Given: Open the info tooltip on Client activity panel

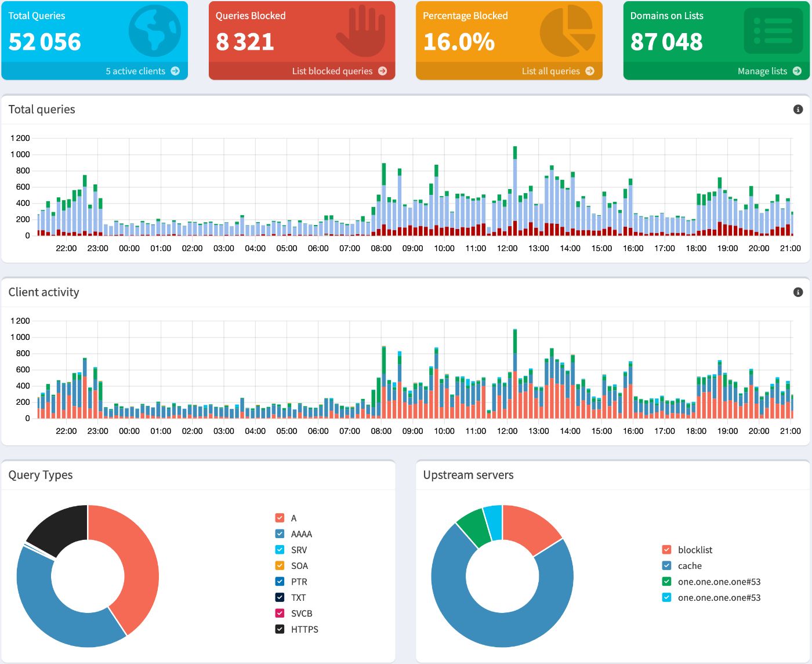Looking at the screenshot, I should 798,292.
